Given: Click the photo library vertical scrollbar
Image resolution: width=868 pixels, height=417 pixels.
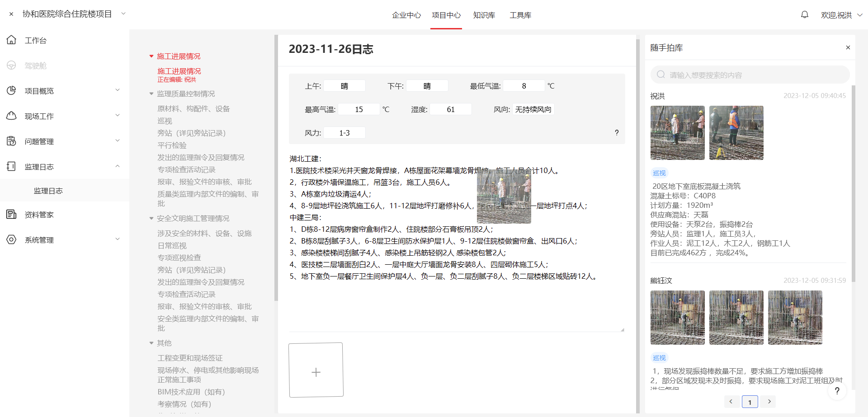Looking at the screenshot, I should [x=854, y=183].
